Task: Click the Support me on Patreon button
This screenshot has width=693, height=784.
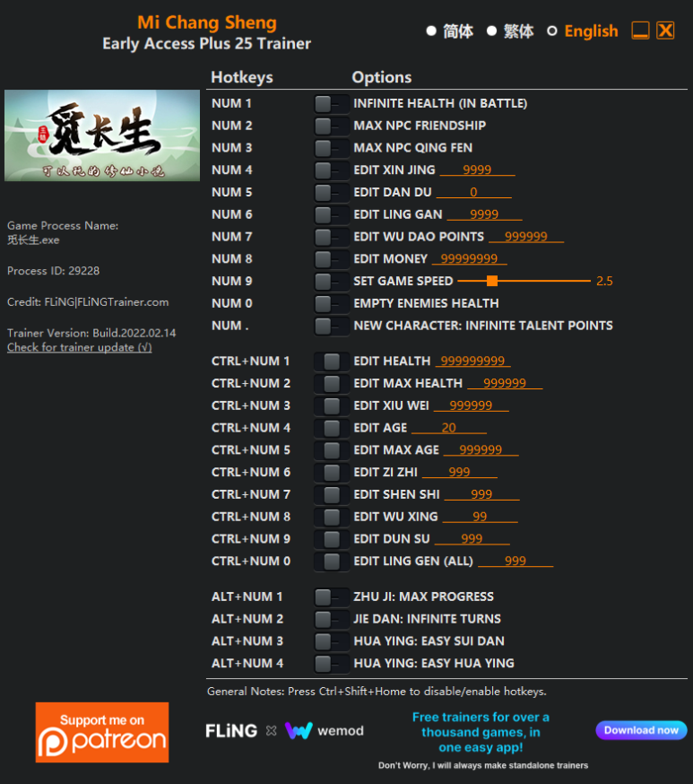Action: coord(102,733)
